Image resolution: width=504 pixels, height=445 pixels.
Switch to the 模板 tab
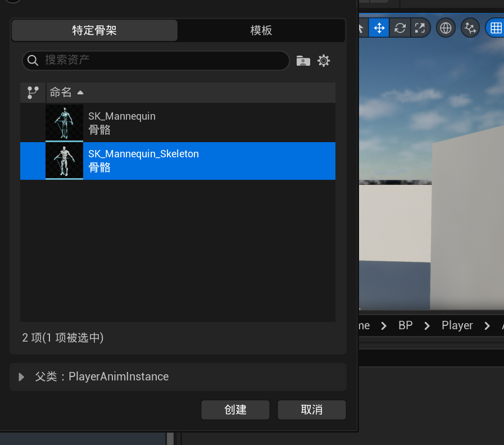point(261,30)
